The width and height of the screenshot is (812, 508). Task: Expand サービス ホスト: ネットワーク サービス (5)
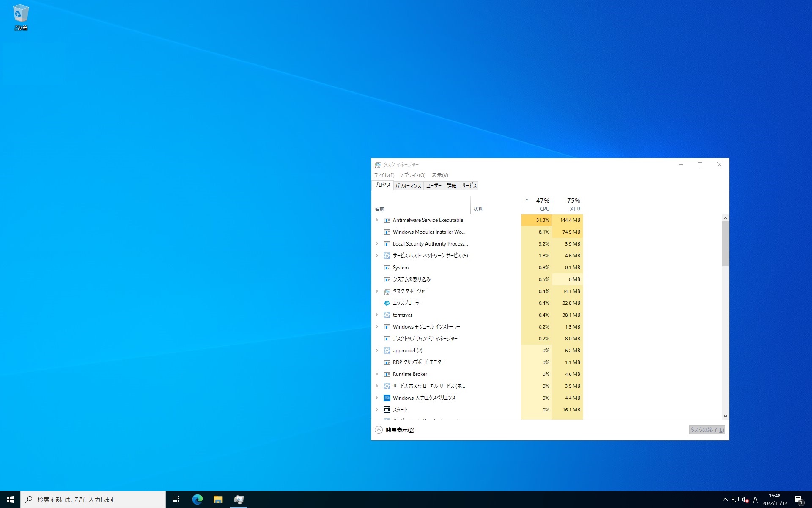[376, 256]
